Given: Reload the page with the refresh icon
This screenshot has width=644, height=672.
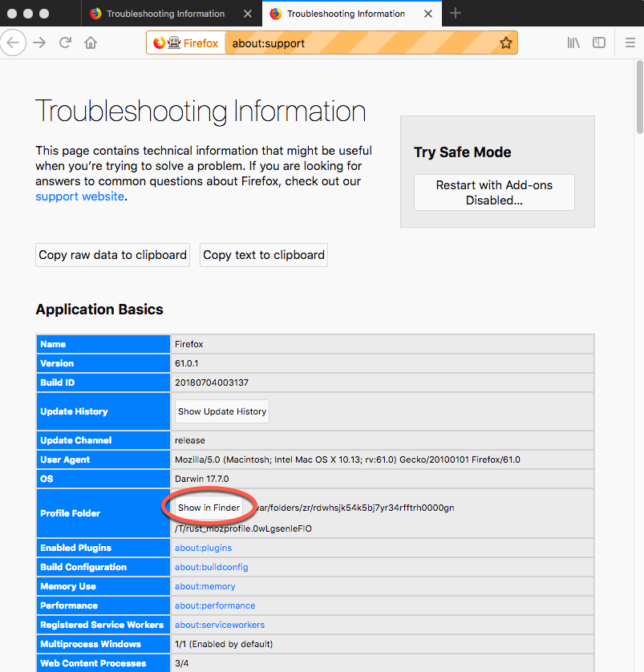Looking at the screenshot, I should (65, 43).
